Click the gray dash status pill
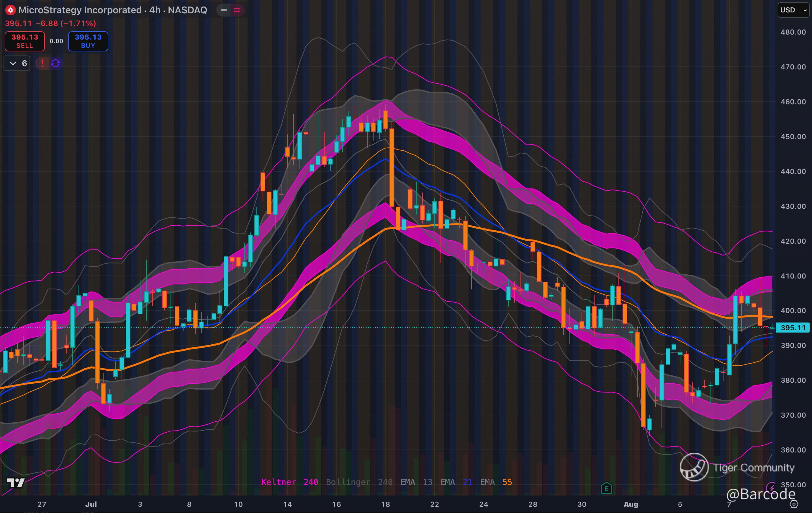The image size is (812, 513). coord(224,10)
